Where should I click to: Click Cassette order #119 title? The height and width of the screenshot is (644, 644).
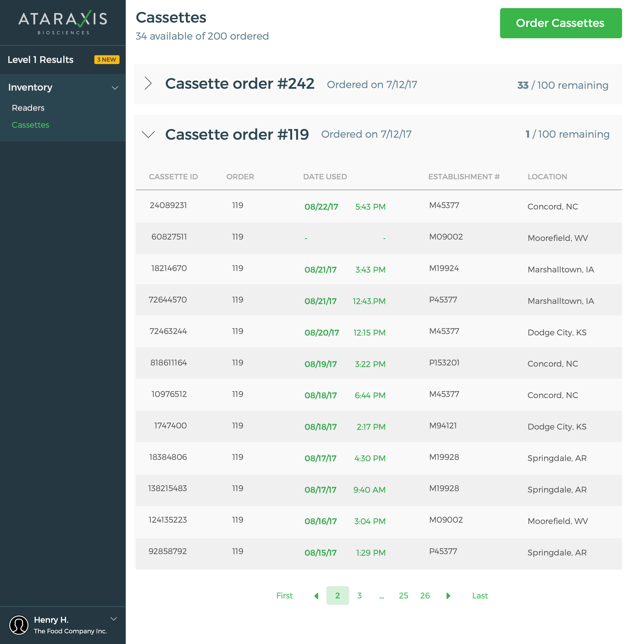(x=237, y=135)
